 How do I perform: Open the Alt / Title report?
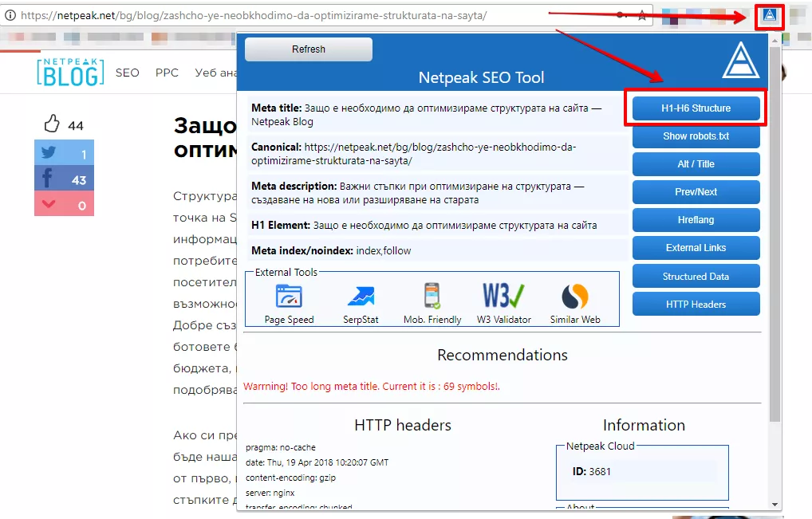(696, 164)
